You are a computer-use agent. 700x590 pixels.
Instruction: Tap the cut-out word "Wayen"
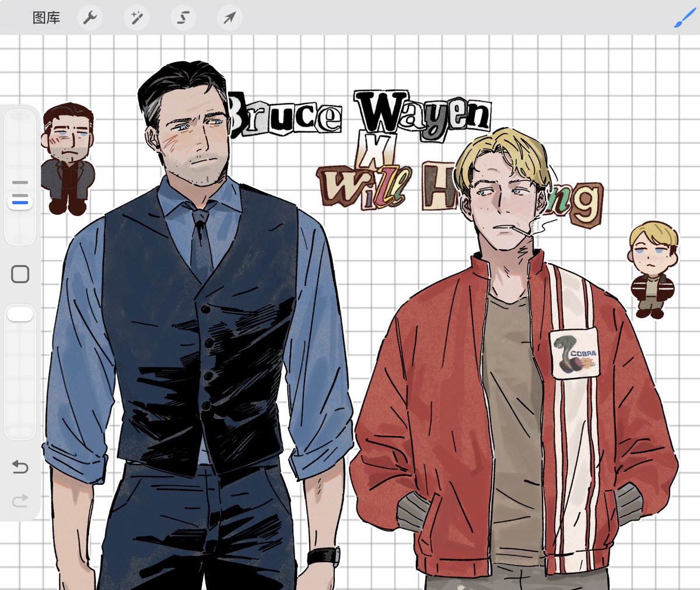pos(423,115)
